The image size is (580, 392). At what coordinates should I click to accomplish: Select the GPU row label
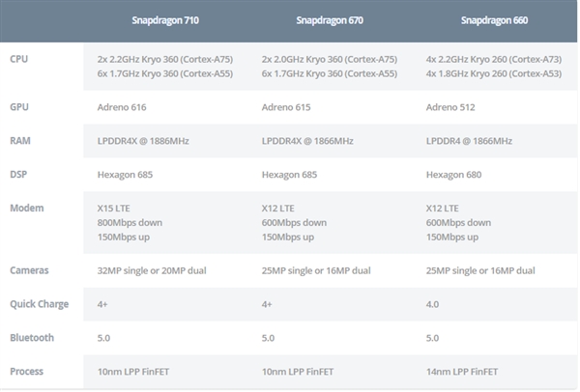point(19,108)
